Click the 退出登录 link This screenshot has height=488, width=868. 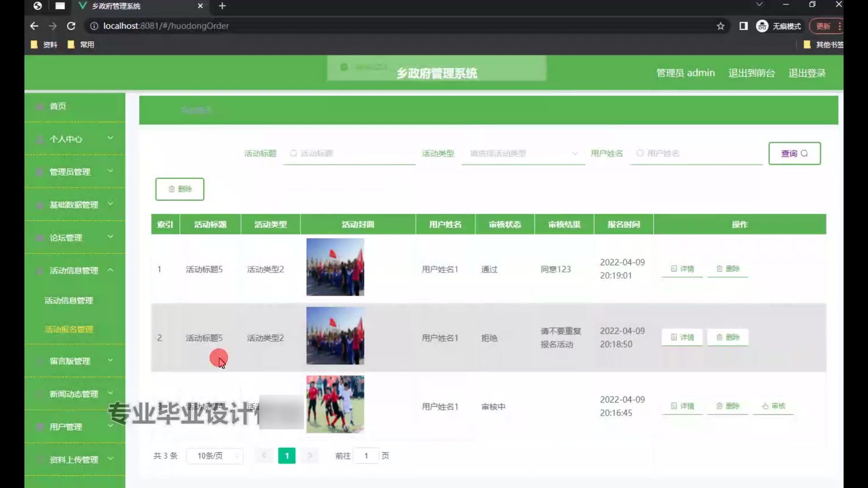(807, 73)
